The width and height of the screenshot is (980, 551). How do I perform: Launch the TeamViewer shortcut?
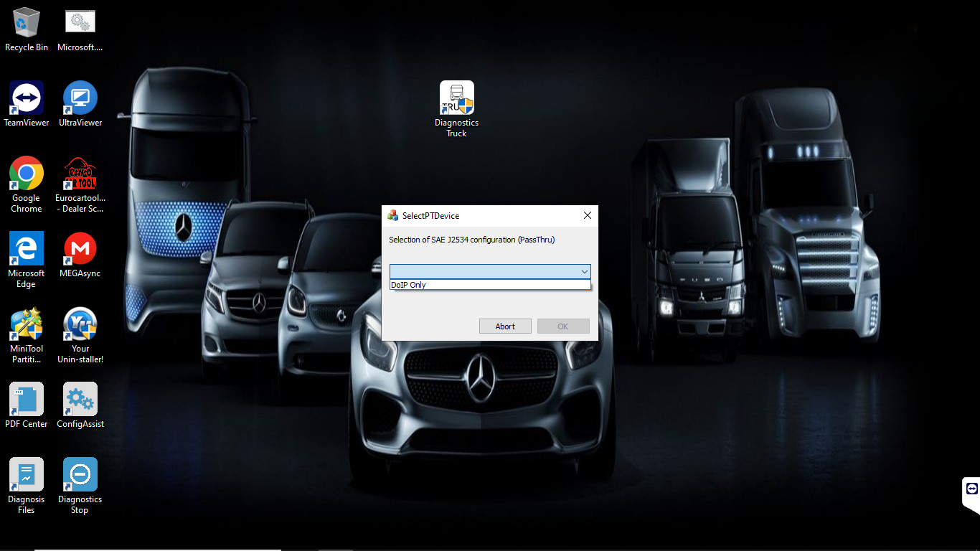click(x=27, y=98)
